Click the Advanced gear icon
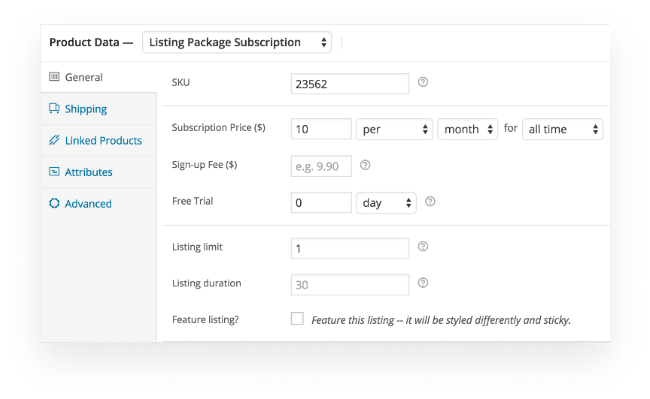This screenshot has width=650, height=399. (x=54, y=203)
